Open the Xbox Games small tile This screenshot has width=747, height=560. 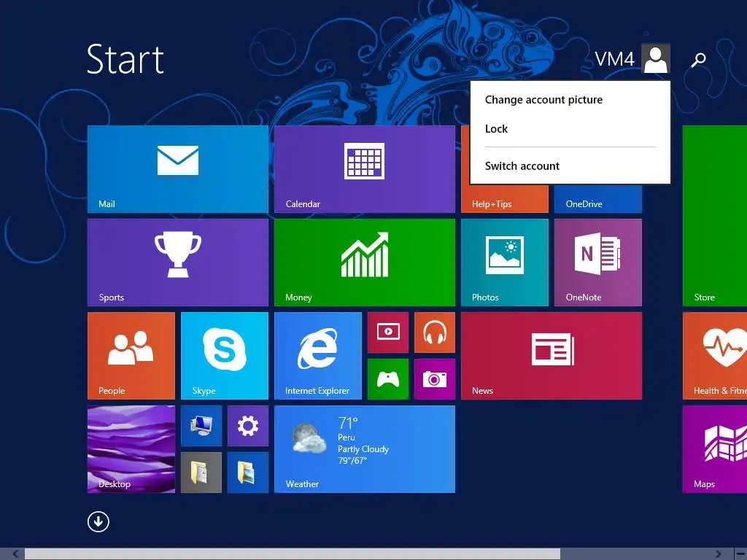388,378
